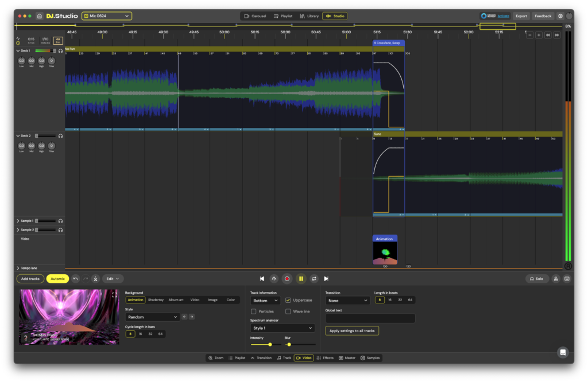Open the Master panel
Screen dimensions: 588x382
tap(346, 357)
